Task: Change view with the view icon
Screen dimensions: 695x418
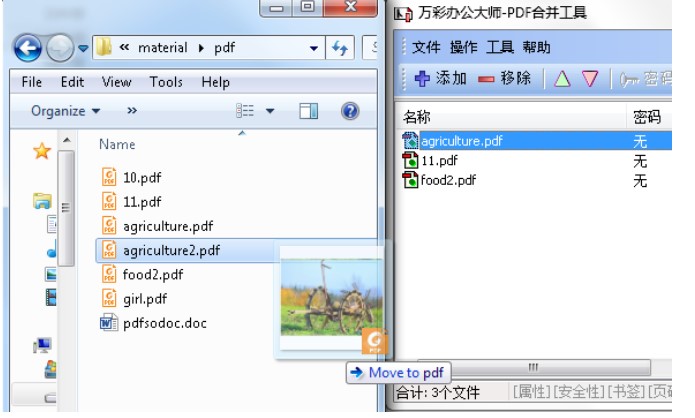Action: (x=245, y=111)
